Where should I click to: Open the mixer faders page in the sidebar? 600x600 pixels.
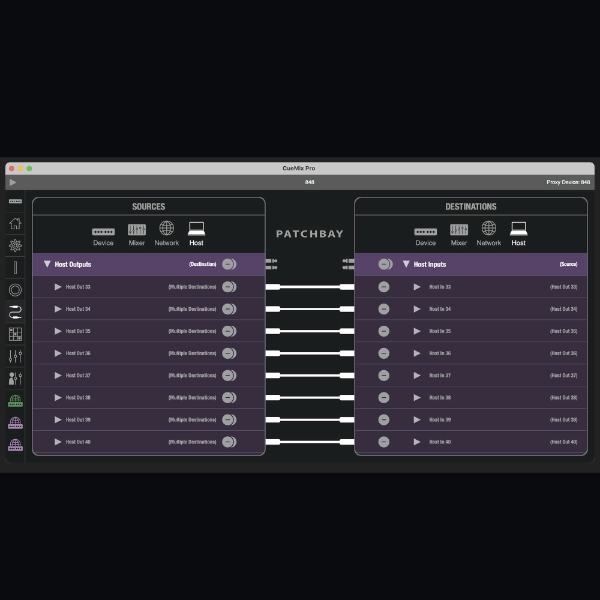coord(15,356)
